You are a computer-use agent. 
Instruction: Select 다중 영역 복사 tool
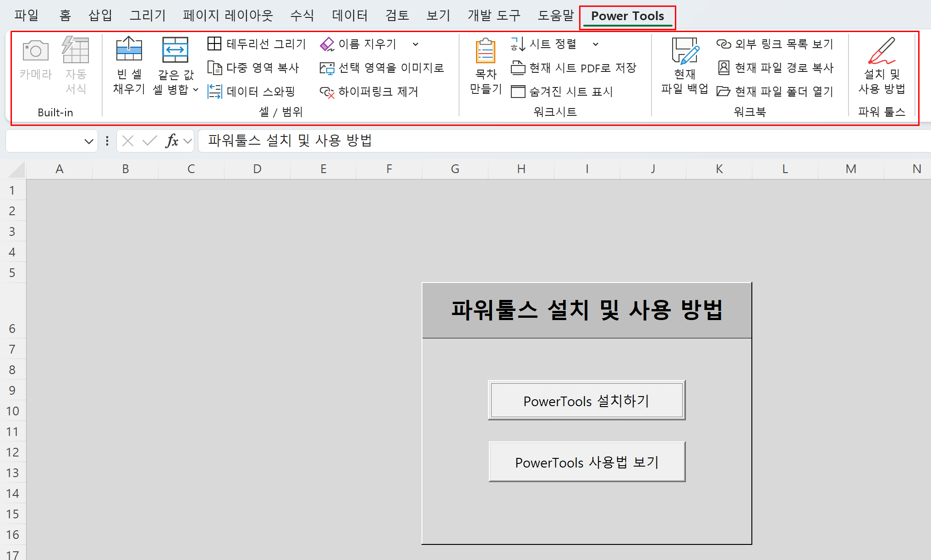tap(253, 68)
